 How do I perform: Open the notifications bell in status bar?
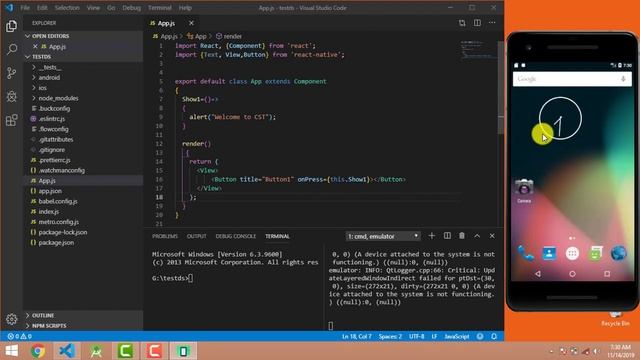494,336
